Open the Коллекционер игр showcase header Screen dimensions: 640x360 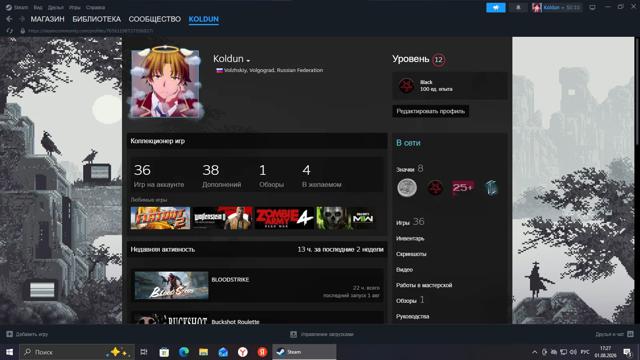point(257,141)
